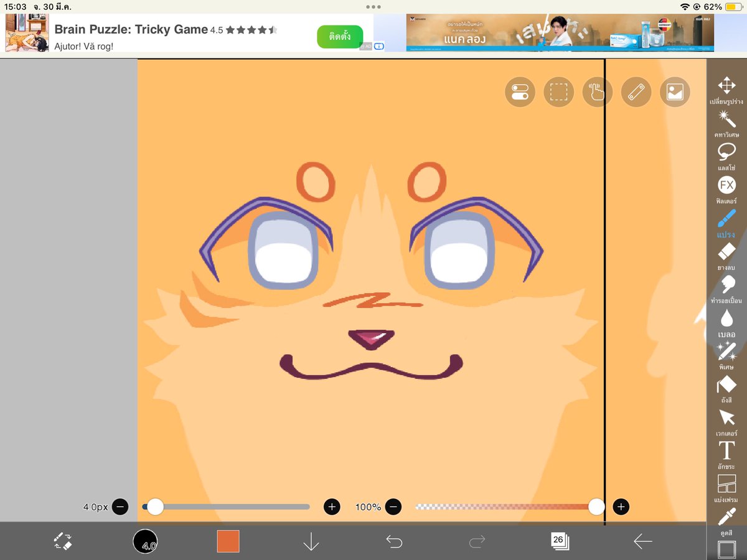Image resolution: width=747 pixels, height=560 pixels.
Task: Open the ruler tool icon
Action: tap(636, 93)
